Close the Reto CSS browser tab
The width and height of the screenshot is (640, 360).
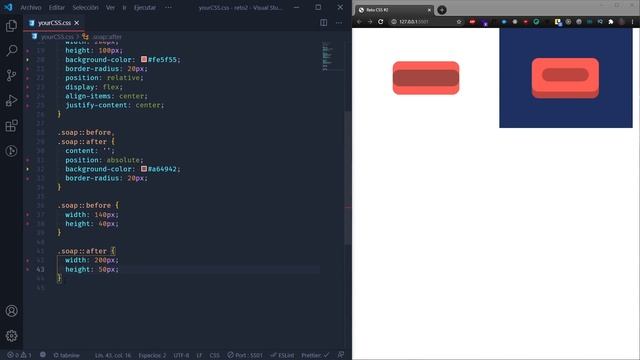pos(429,10)
